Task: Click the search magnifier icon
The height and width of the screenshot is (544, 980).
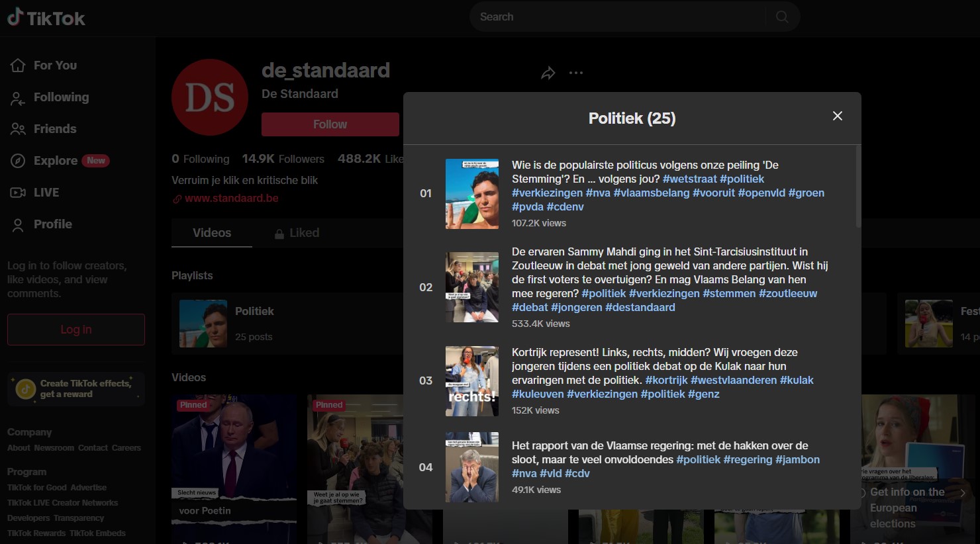Action: point(782,17)
